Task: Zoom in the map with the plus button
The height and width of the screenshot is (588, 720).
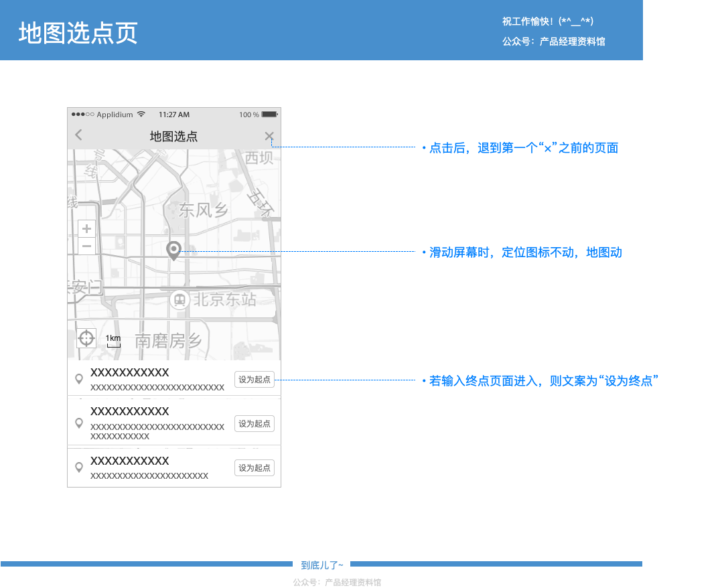Action: (x=86, y=228)
